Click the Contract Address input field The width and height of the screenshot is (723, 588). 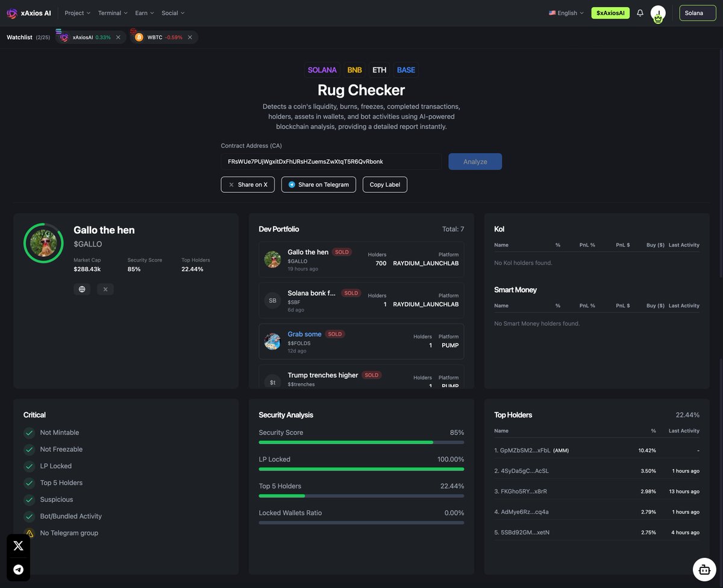click(x=331, y=161)
